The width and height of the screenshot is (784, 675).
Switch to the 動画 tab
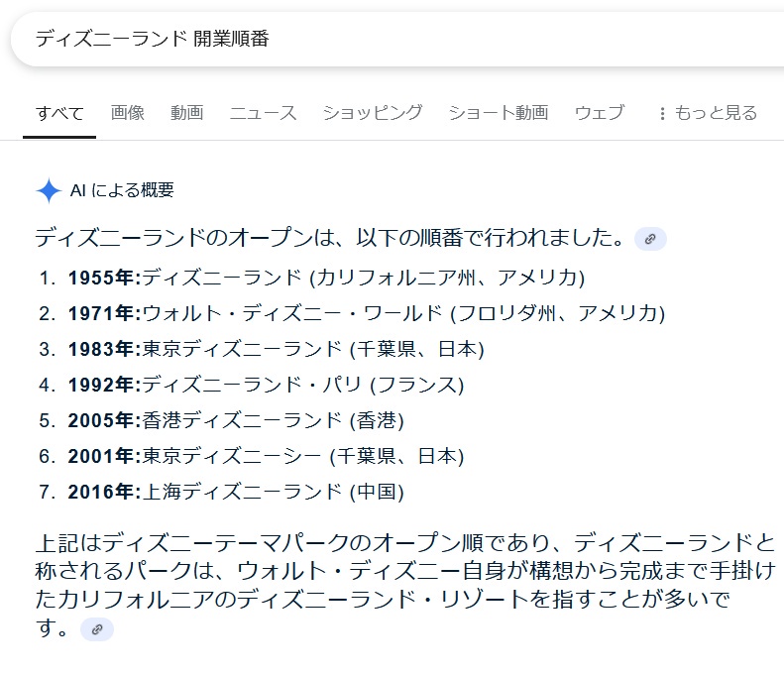pyautogui.click(x=186, y=113)
